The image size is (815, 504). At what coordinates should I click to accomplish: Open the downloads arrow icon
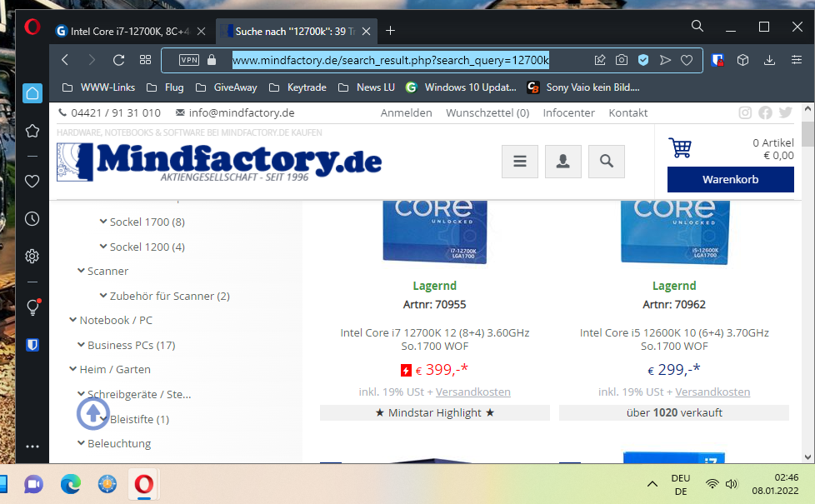coord(770,60)
